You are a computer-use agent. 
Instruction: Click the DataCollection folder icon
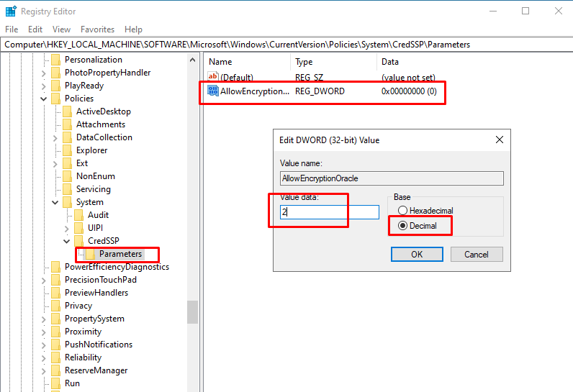coord(67,137)
